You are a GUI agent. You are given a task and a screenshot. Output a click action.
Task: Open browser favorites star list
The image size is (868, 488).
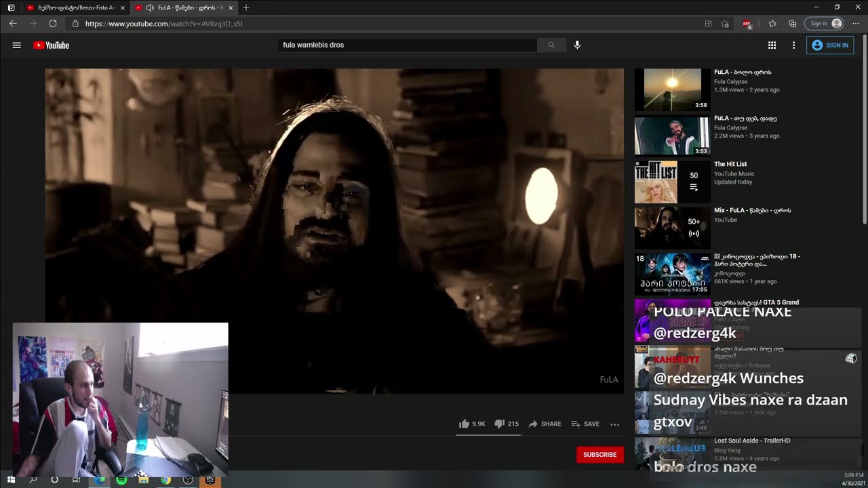click(772, 24)
